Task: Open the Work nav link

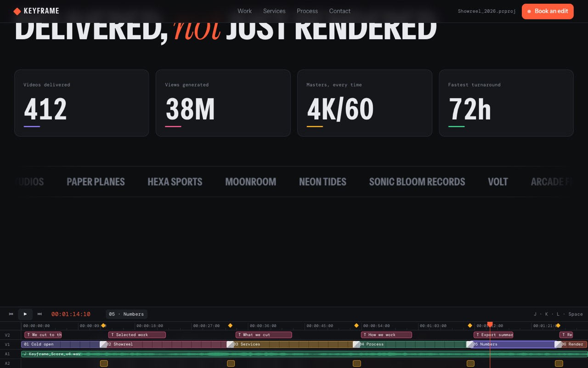Action: click(x=245, y=11)
